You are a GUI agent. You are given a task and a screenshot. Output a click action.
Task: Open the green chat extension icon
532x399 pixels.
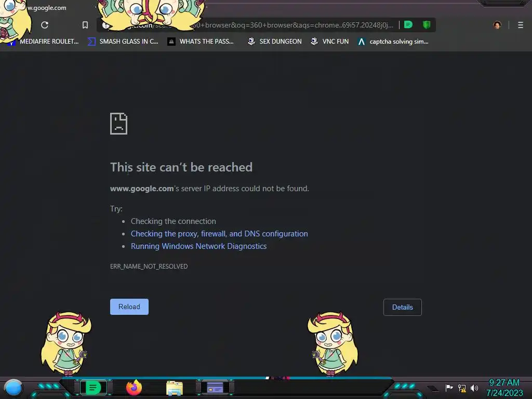pos(408,25)
